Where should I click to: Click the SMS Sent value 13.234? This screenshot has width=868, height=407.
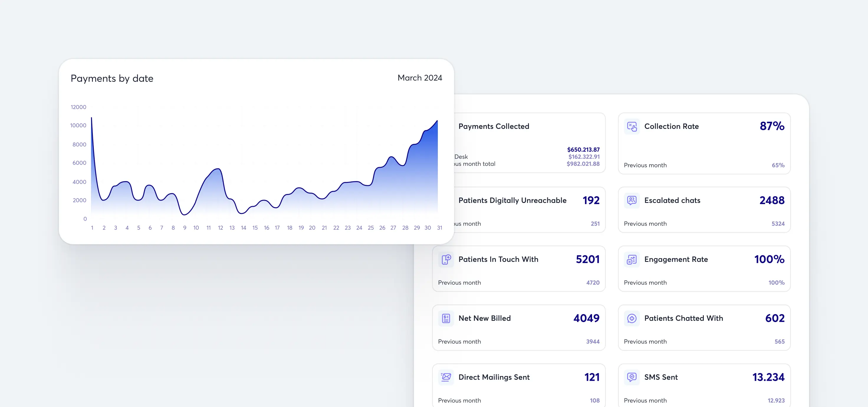click(x=768, y=377)
